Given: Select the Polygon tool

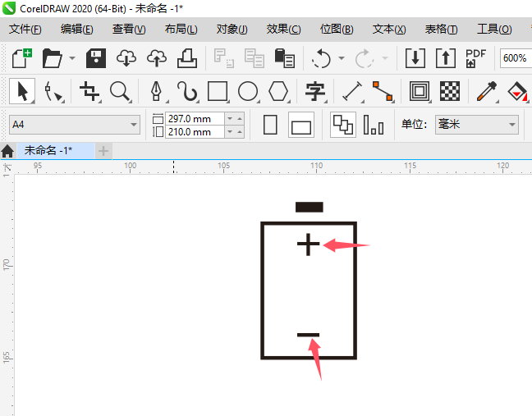Looking at the screenshot, I should tap(278, 91).
